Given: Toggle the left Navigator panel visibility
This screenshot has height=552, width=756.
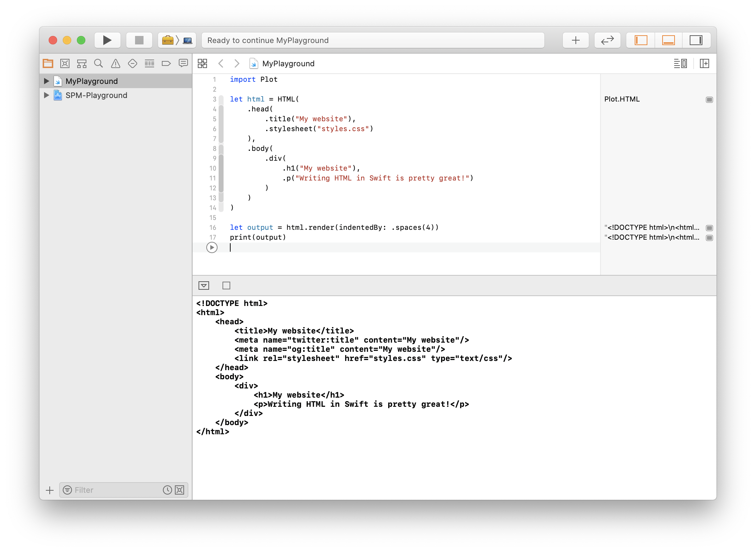Looking at the screenshot, I should pos(641,40).
